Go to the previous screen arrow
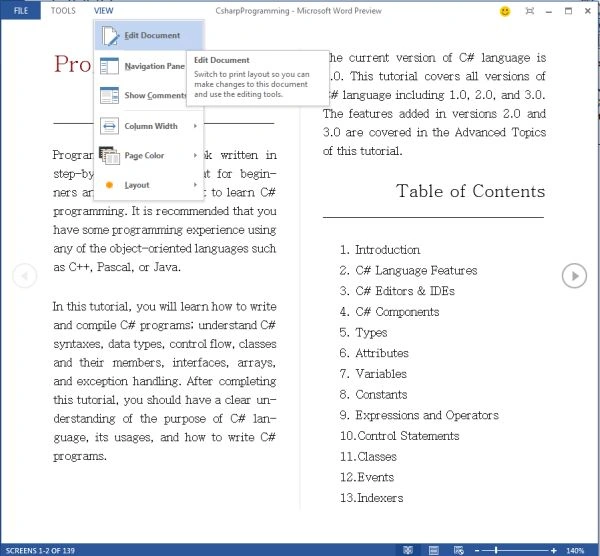Viewport: 600px width, 556px height. 25,276
